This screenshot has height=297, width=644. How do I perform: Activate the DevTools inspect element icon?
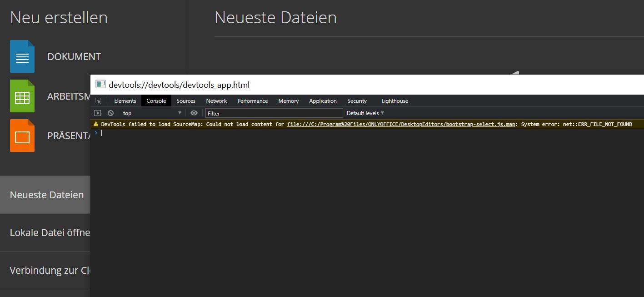98,101
